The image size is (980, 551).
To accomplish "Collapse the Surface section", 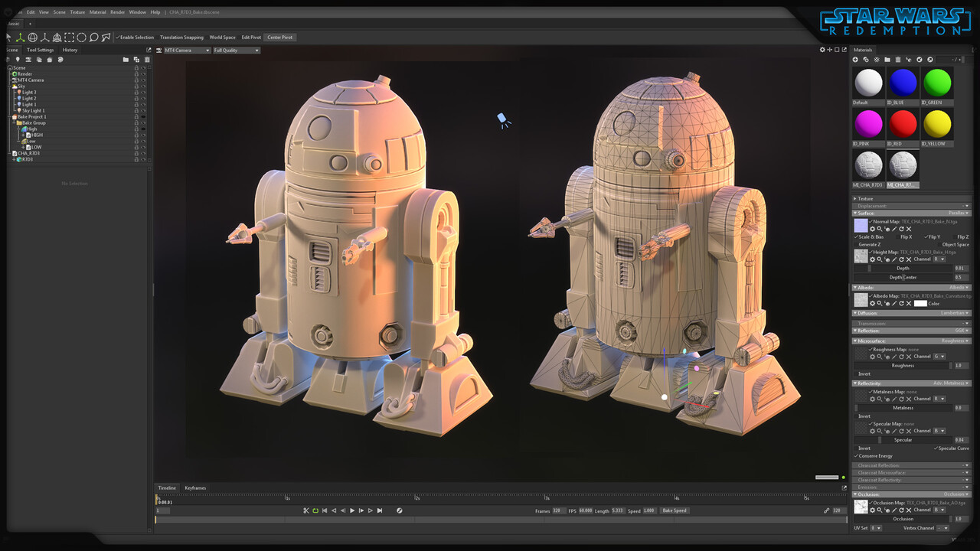I will [855, 214].
